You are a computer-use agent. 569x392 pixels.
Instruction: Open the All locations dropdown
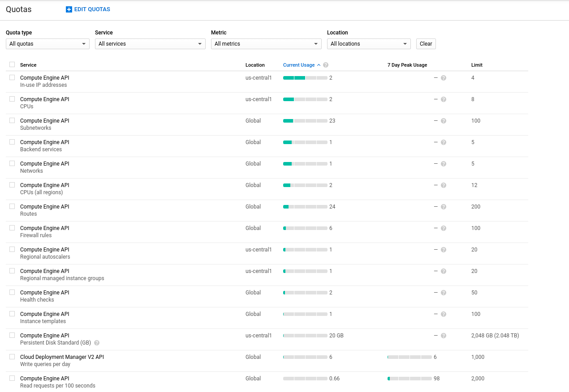(369, 44)
